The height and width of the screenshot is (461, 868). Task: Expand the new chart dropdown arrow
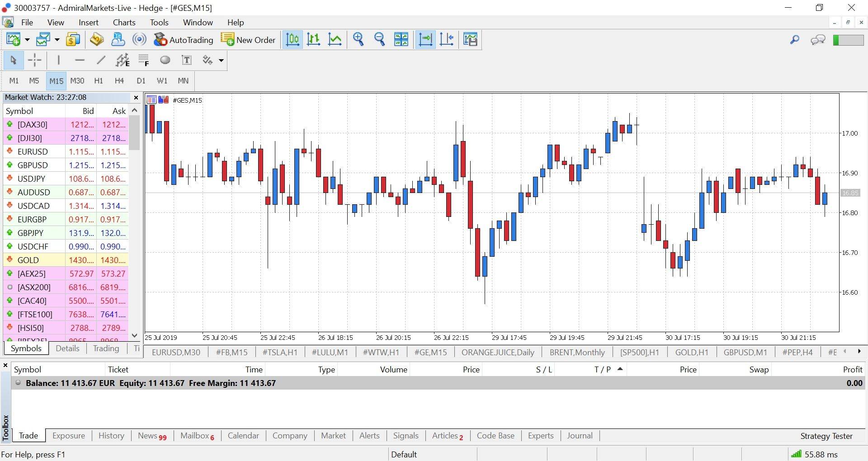27,40
